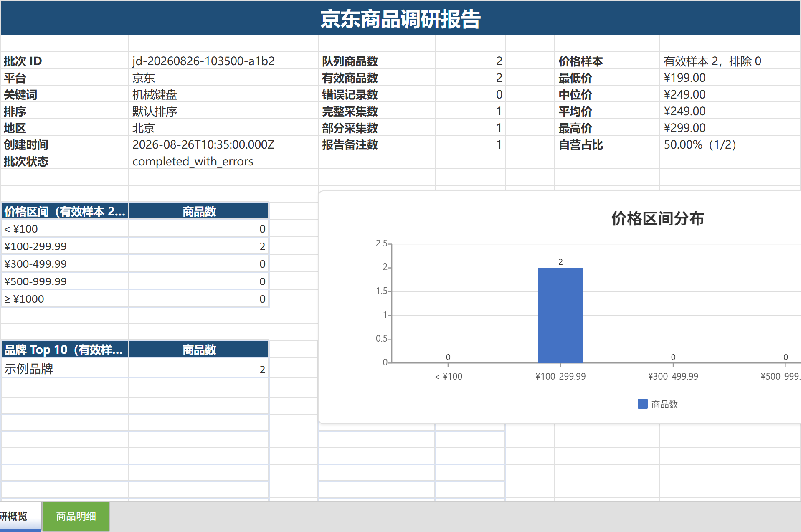Click the ¥300-499.99 axis label on the chart
This screenshot has width=801, height=532.
673,376
